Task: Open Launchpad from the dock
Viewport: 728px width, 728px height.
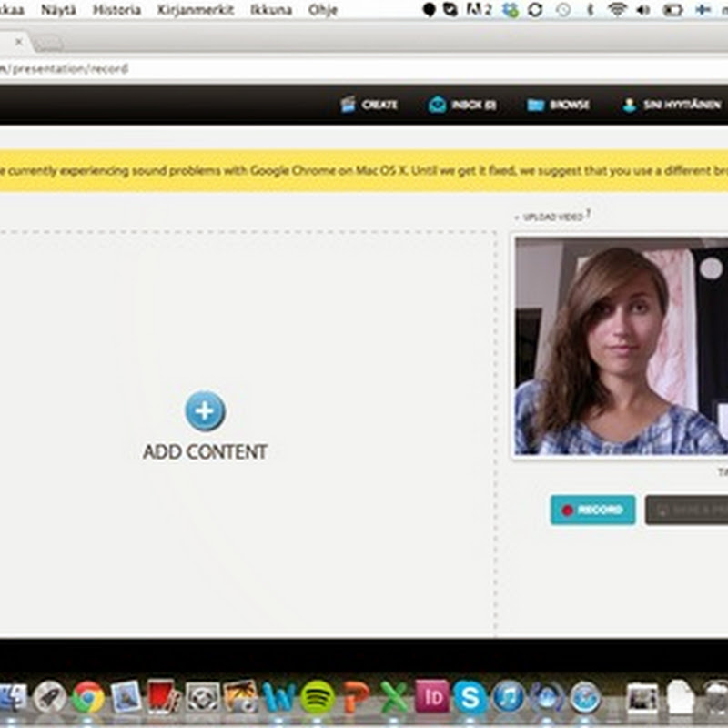Action: 50,697
